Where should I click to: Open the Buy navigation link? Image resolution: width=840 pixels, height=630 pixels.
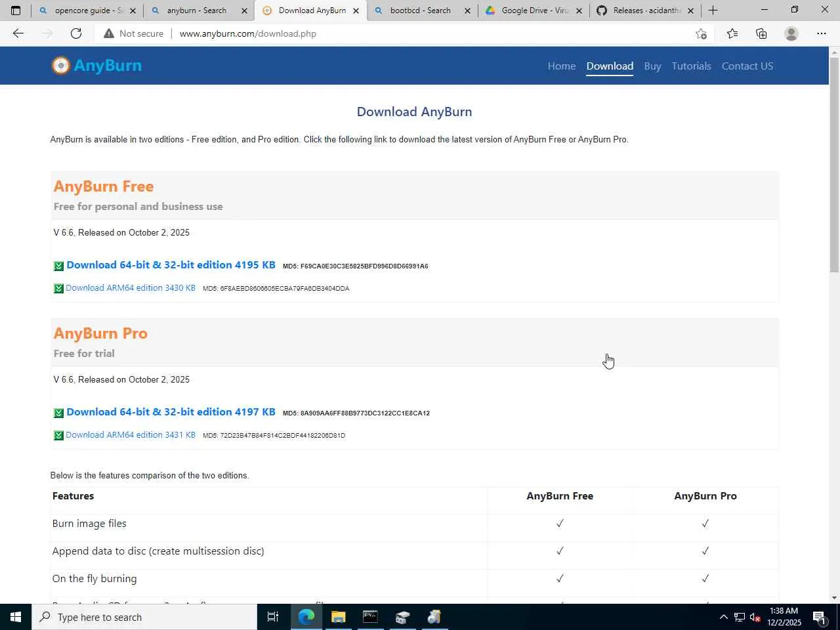pyautogui.click(x=652, y=66)
